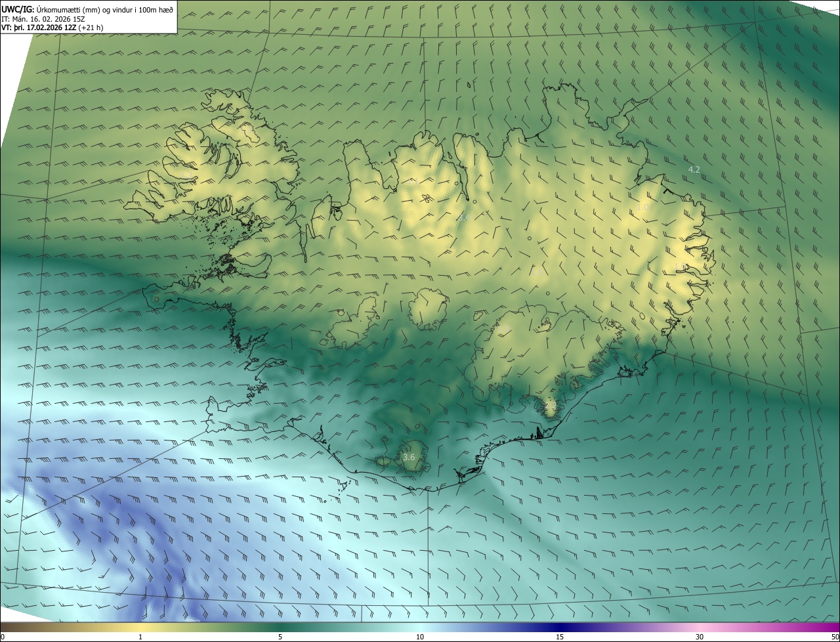Click the 4.2 precipitation value label
The height and width of the screenshot is (642, 840).
click(x=694, y=169)
